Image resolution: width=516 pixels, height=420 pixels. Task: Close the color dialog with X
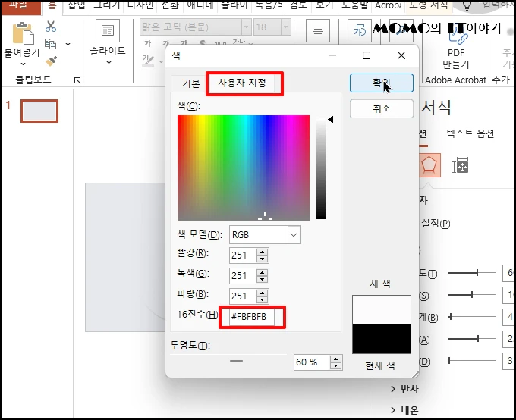click(401, 55)
